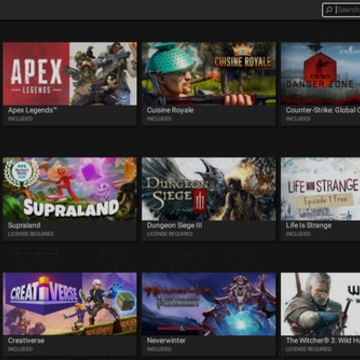This screenshot has height=360, width=360.
Task: Click 'LICENSE REQUIRED' under The Witcher 3
Action: [x=309, y=349]
